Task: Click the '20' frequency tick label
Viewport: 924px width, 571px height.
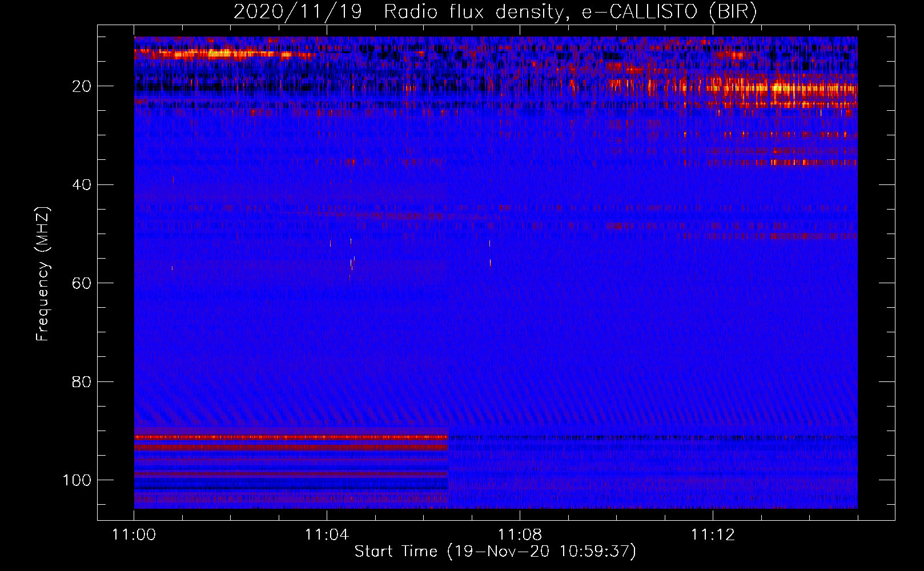Action: 82,86
